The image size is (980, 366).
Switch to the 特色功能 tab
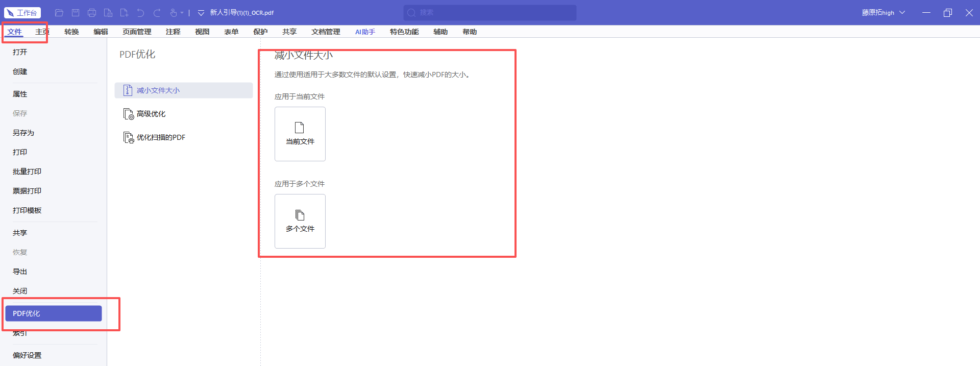[404, 32]
